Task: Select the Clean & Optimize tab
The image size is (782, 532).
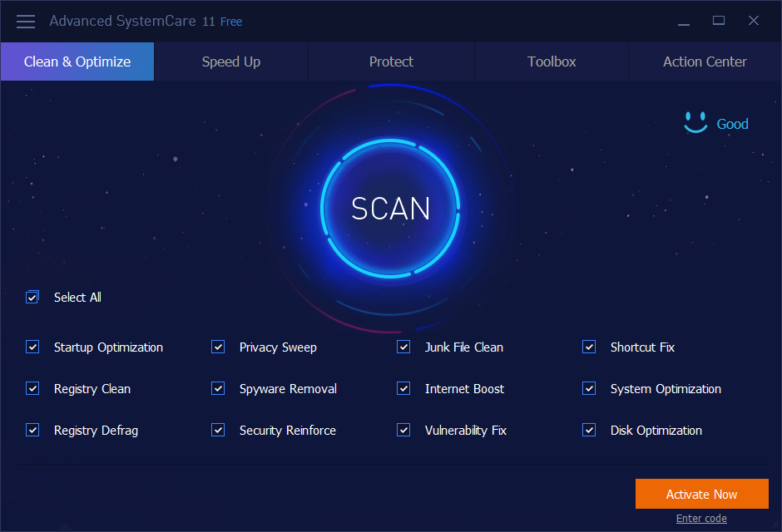Action: coord(77,61)
